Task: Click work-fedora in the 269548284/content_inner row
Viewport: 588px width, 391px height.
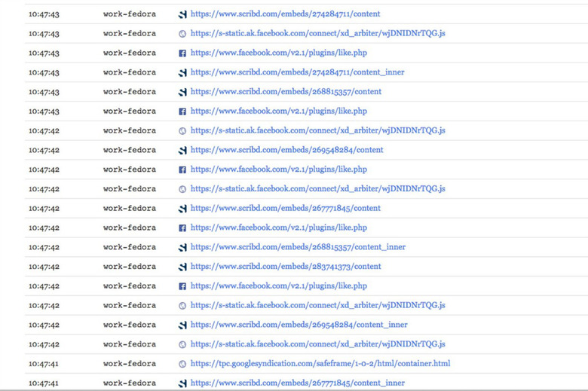Action: point(130,325)
